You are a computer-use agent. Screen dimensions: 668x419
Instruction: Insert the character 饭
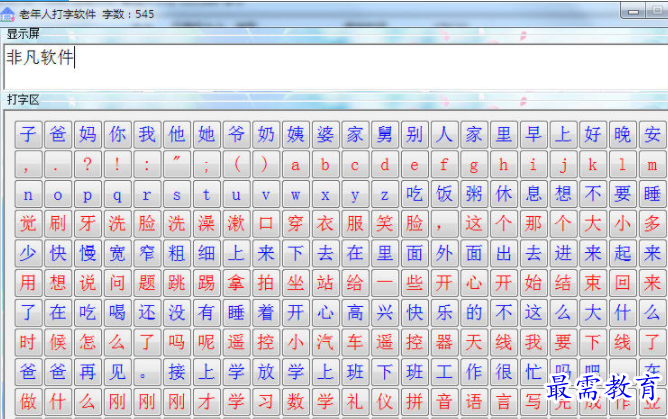tap(444, 194)
